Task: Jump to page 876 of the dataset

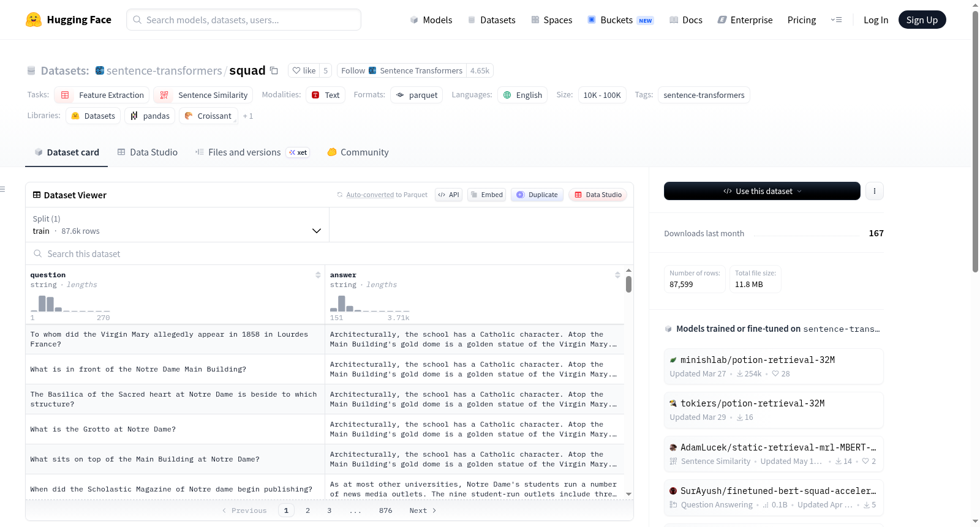Action: point(385,510)
